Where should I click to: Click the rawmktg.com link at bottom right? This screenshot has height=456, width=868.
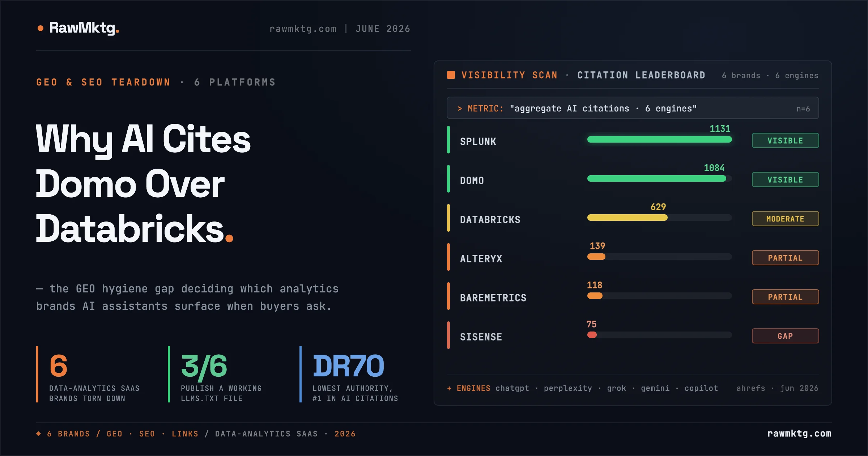tap(799, 434)
